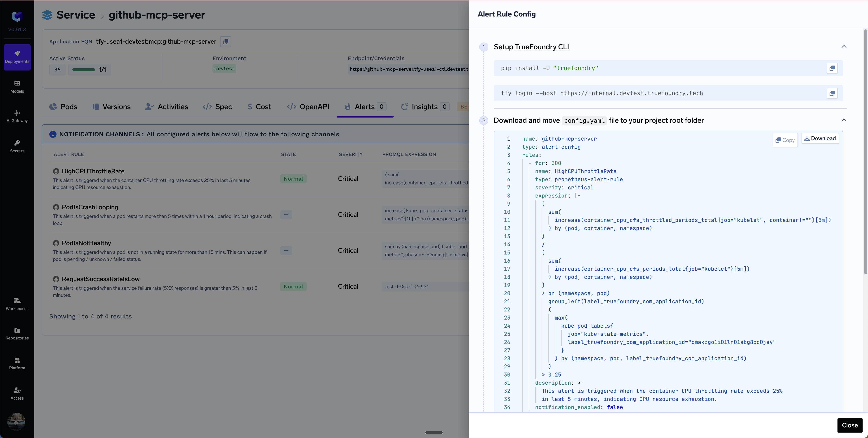Copy the pip install command
Viewport: 868px width, 438px height.
click(x=832, y=68)
